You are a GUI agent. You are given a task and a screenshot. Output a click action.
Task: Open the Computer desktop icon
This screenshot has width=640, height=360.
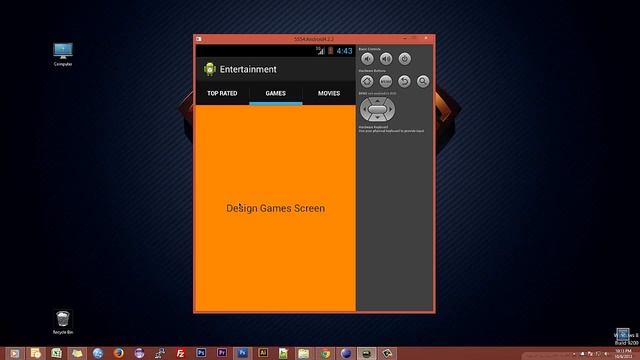[63, 54]
